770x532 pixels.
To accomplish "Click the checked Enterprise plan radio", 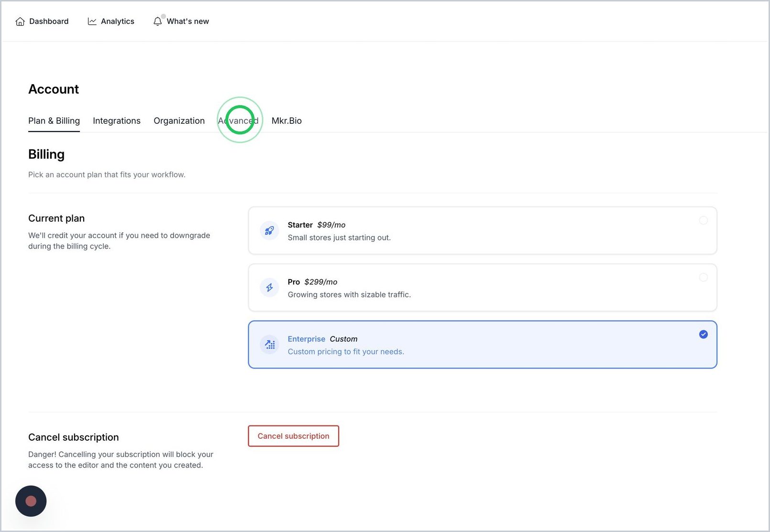I will 703,334.
